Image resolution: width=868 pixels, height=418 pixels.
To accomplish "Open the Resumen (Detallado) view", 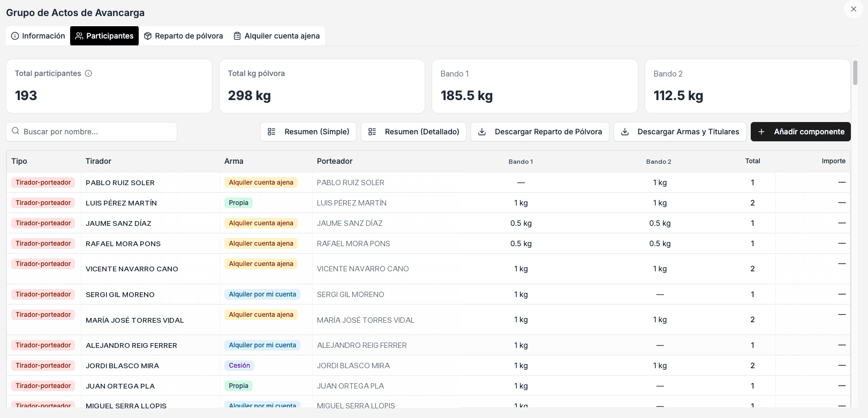I will [x=413, y=132].
